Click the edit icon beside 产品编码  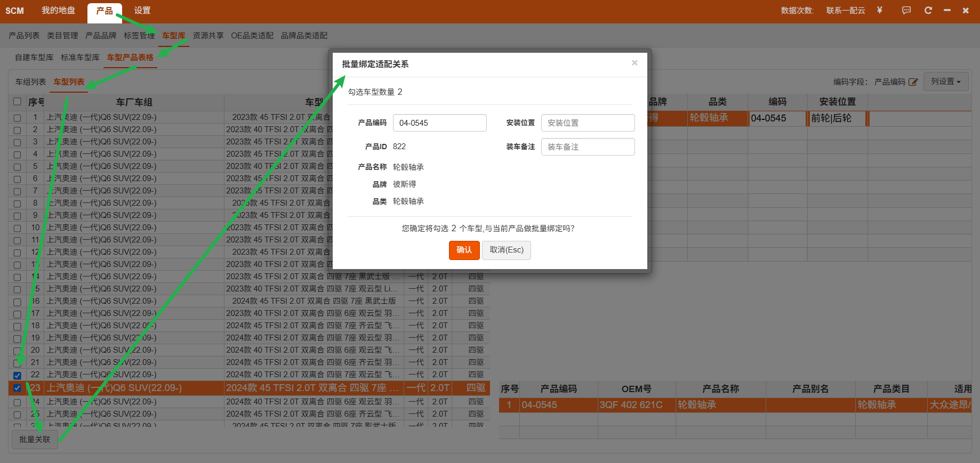pyautogui.click(x=913, y=82)
